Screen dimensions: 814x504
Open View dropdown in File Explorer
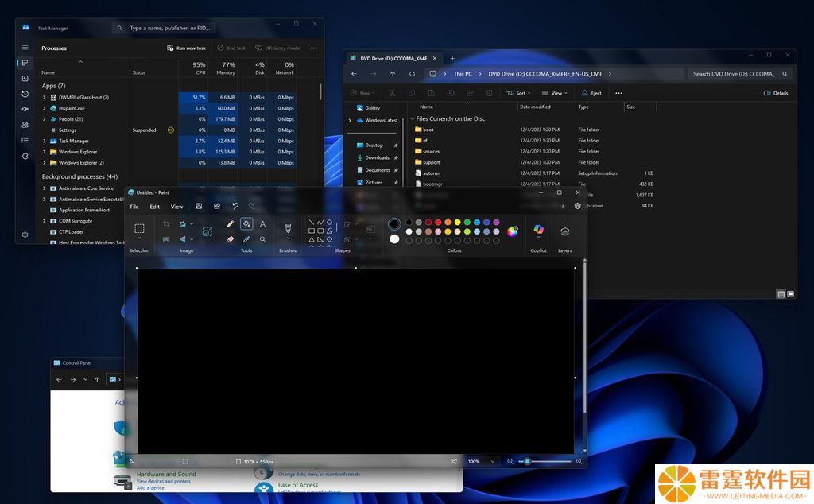pos(554,93)
